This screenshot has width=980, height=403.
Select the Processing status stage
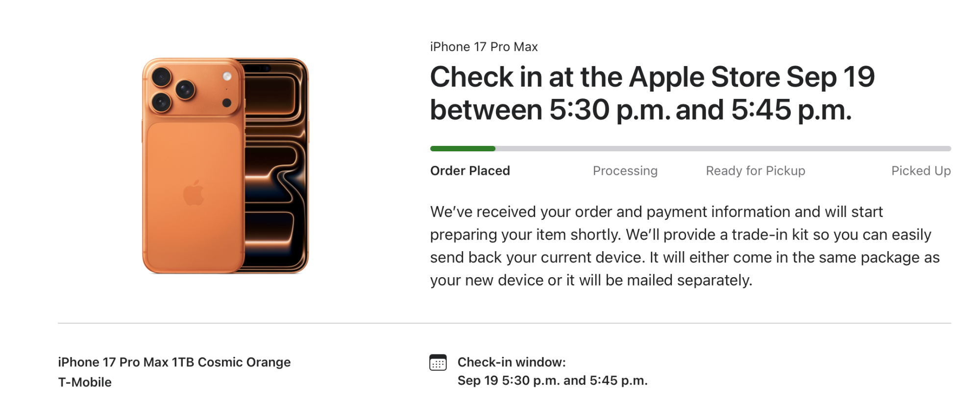(625, 170)
